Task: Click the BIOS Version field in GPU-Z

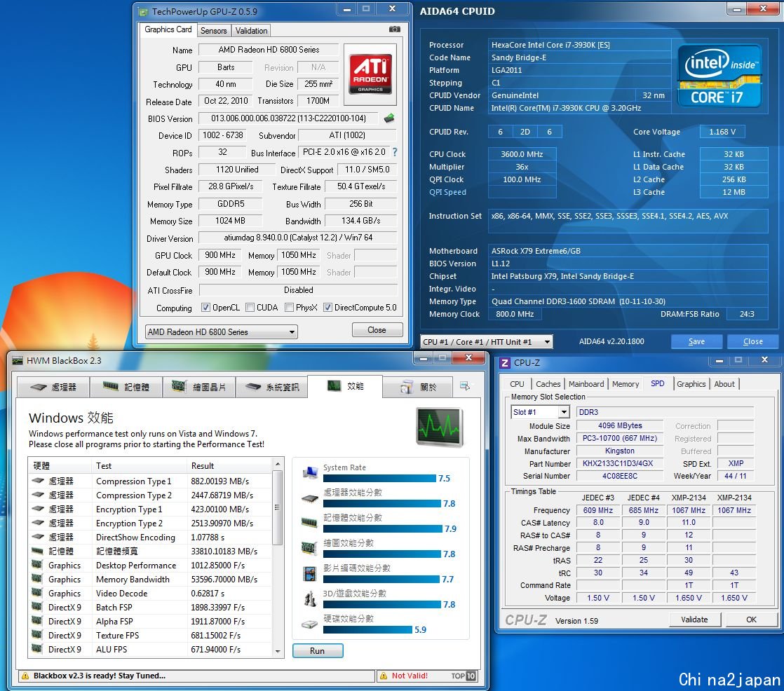Action: (288, 118)
